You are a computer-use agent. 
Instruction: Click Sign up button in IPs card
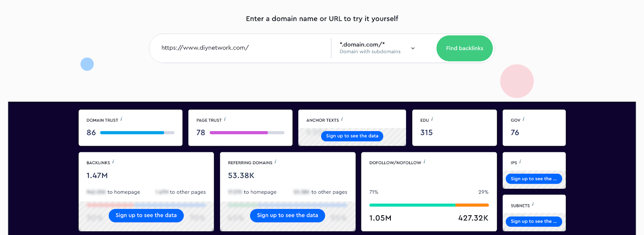[x=534, y=179]
